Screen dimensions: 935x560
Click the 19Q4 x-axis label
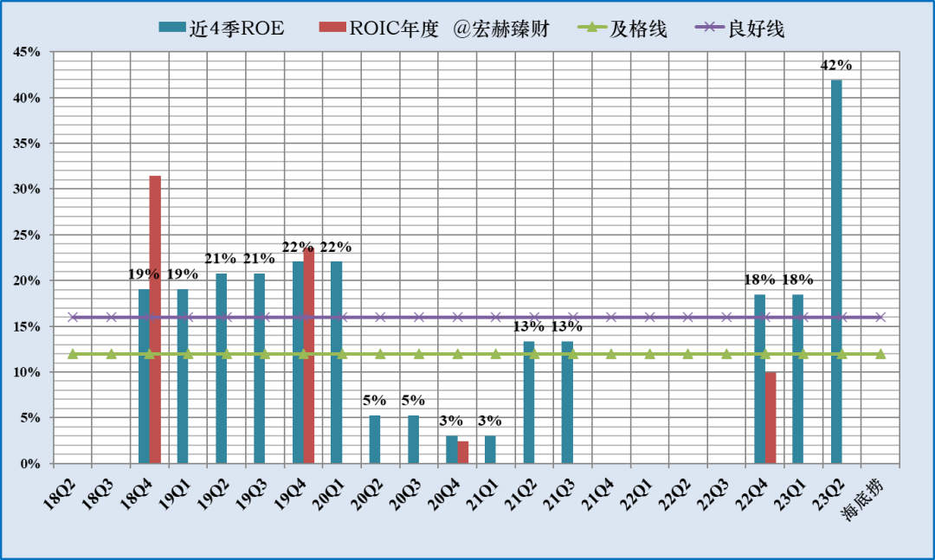click(x=291, y=493)
